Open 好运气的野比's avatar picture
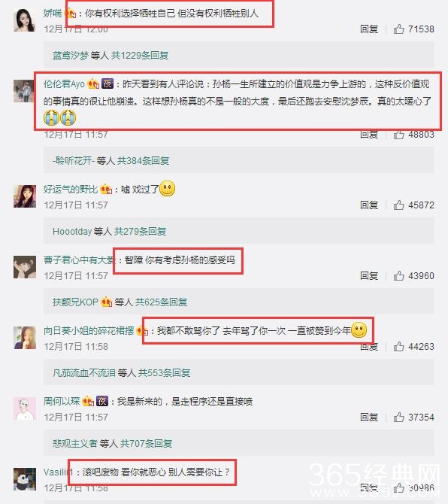Screen dimensions: 448x504 tap(24, 196)
